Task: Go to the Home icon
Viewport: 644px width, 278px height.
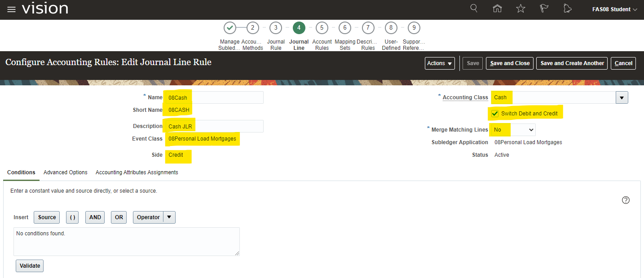Action: (497, 9)
